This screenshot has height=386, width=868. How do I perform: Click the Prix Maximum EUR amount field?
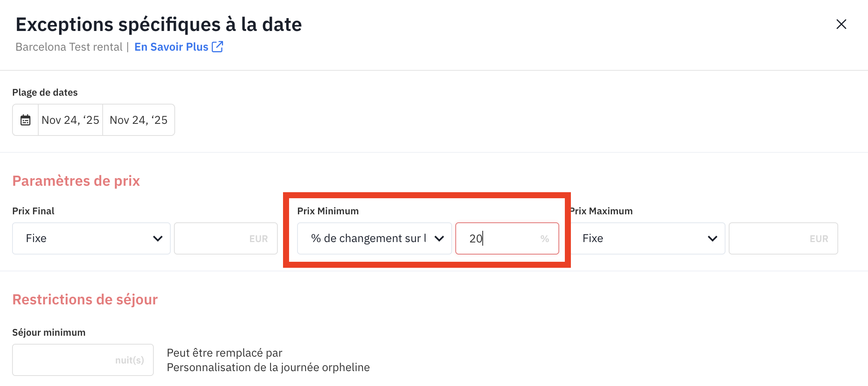pyautogui.click(x=783, y=238)
